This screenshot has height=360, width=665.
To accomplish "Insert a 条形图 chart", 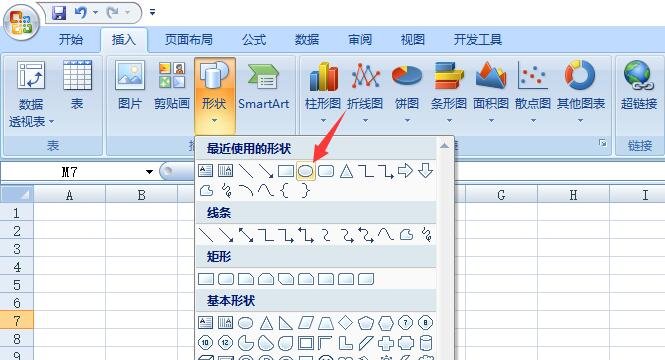I will pyautogui.click(x=449, y=92).
